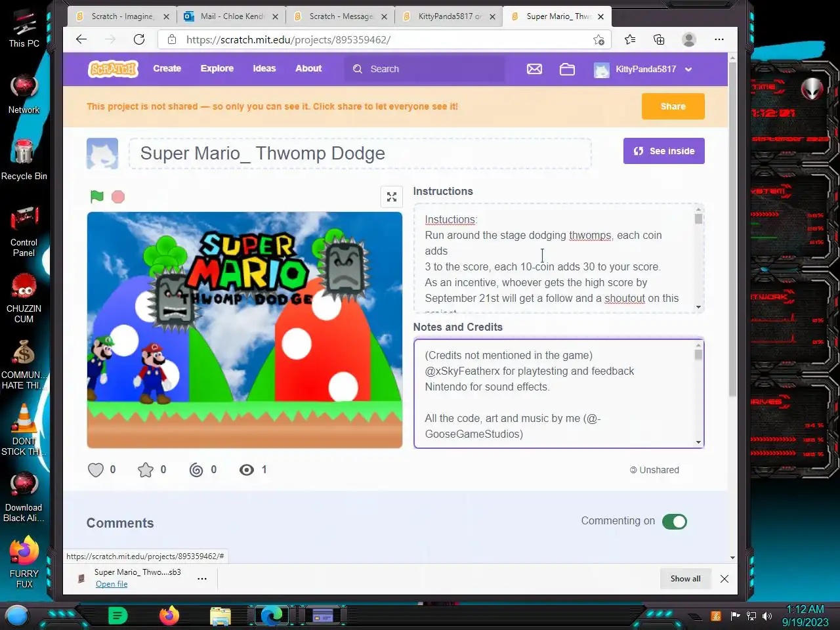This screenshot has width=840, height=630.
Task: Switch to Mail - Chloe Kendall tab
Action: 231,16
